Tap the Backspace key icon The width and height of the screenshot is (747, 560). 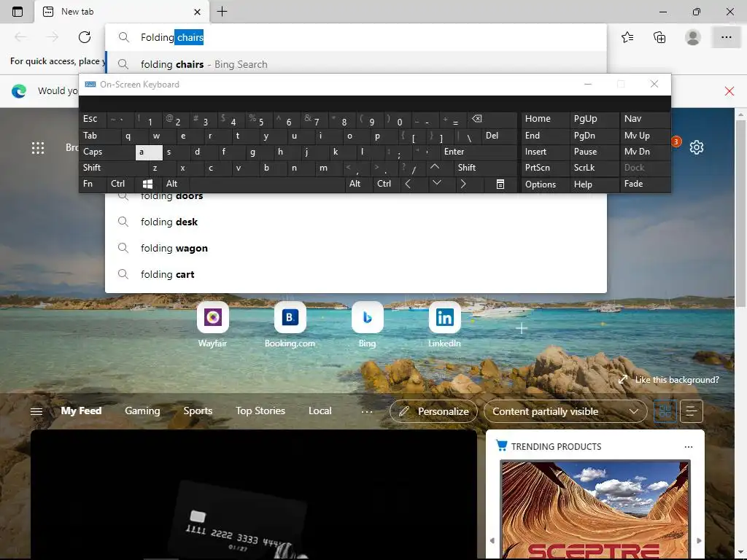492,119
